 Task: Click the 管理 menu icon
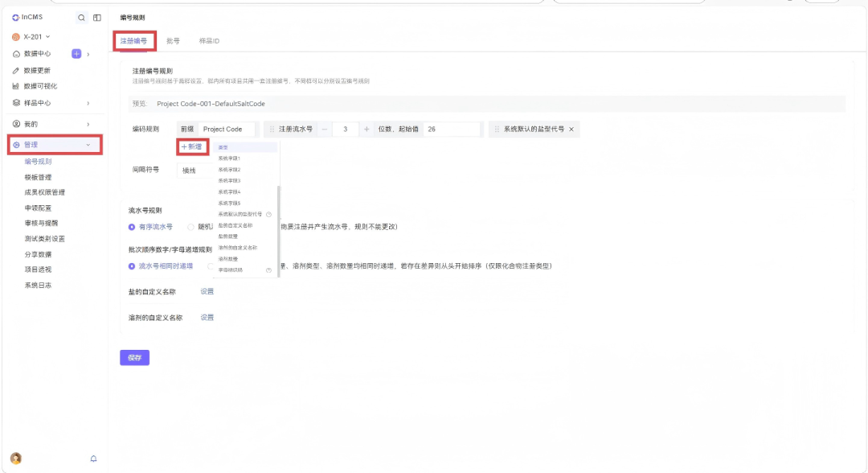(16, 145)
